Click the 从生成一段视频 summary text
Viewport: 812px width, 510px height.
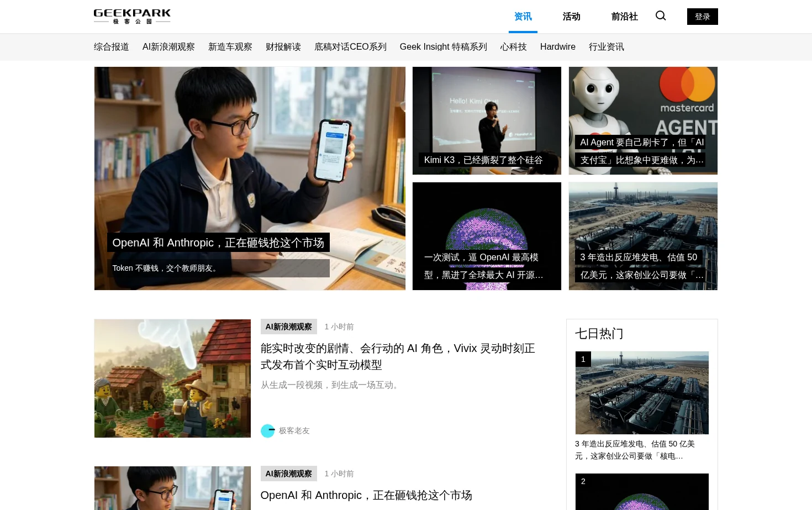coord(331,385)
